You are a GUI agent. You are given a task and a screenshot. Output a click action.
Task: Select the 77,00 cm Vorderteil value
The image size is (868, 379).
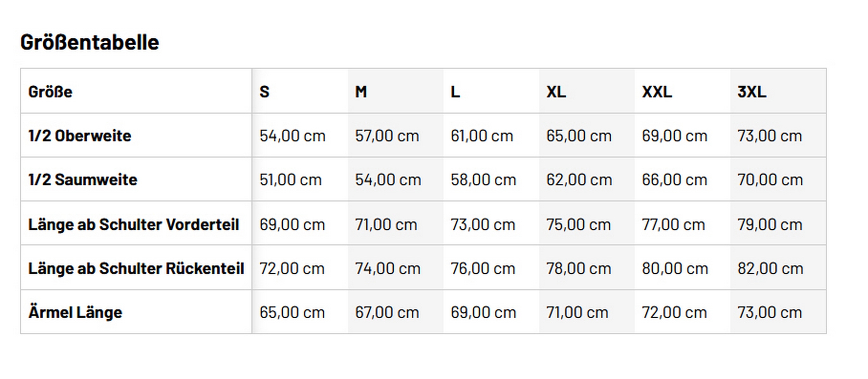[673, 225]
